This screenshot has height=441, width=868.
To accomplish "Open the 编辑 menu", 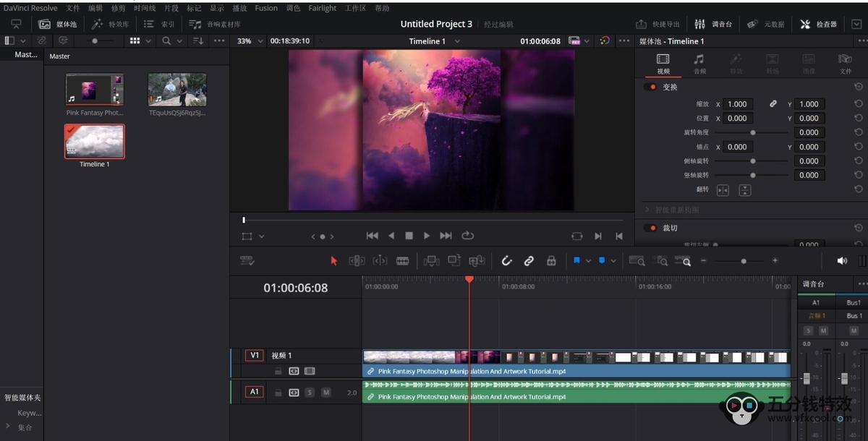I will 95,8.
